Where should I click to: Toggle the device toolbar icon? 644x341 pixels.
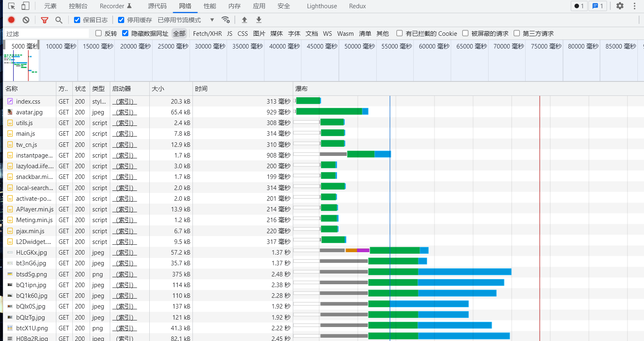point(25,6)
